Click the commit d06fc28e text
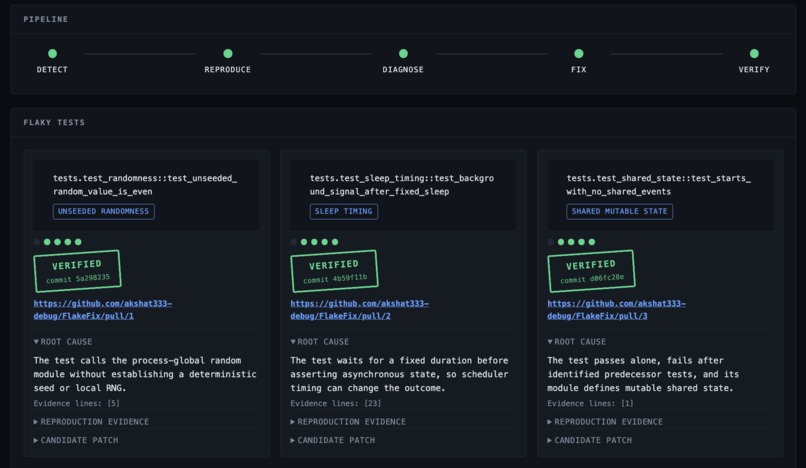This screenshot has height=468, width=806. [x=592, y=279]
